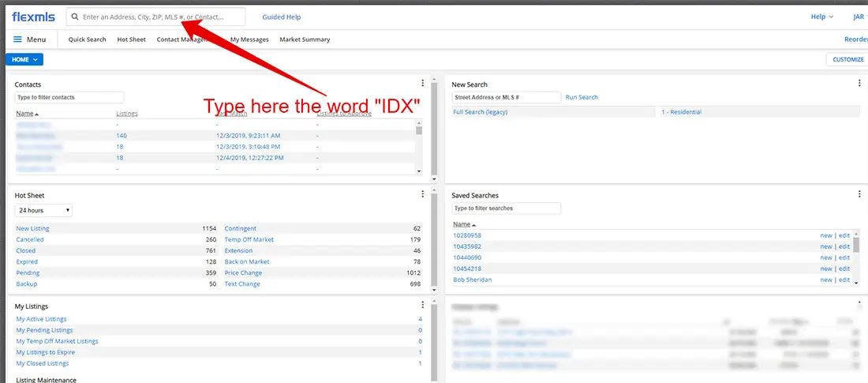Viewport: 868px width, 383px height.
Task: Expand the Help menu dropdown
Action: click(x=821, y=17)
